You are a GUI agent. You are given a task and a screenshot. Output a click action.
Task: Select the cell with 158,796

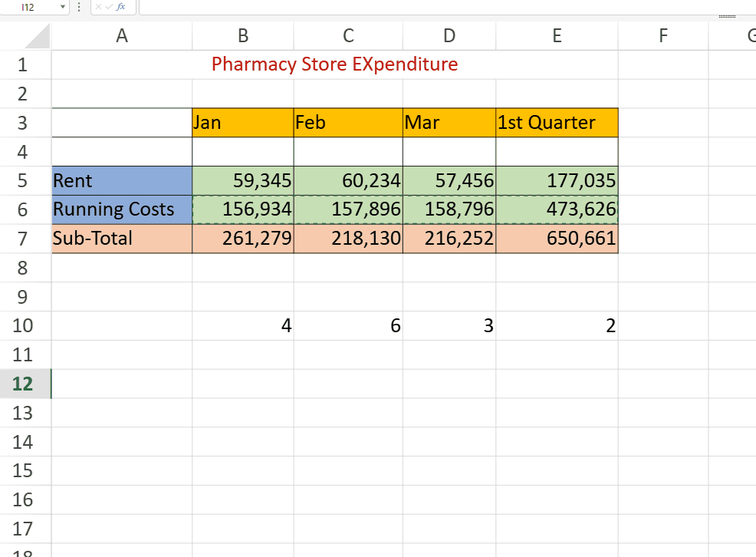tap(449, 209)
